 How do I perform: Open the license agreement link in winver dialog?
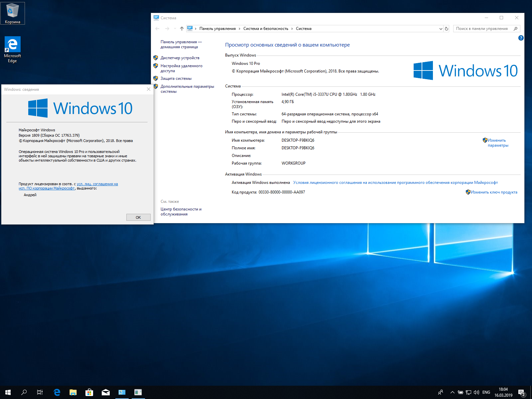[x=68, y=186]
